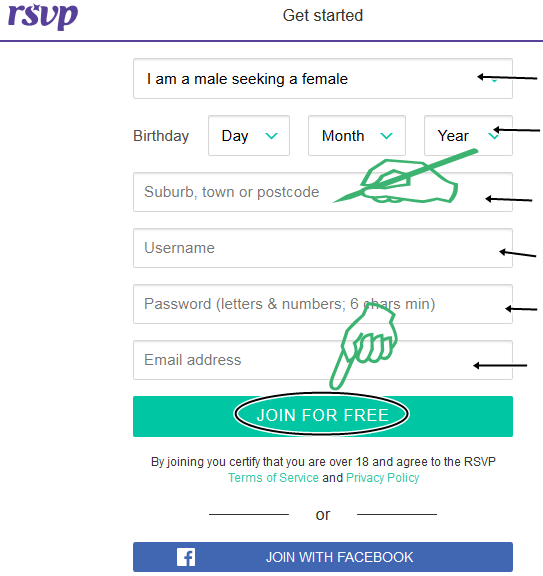
Task: Click the JOIN FOR FREE button
Action: (323, 416)
